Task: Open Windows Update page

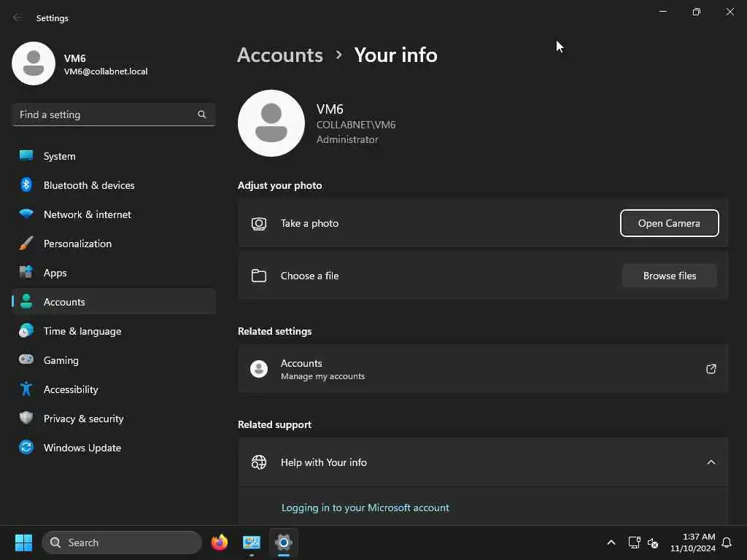Action: tap(114, 448)
